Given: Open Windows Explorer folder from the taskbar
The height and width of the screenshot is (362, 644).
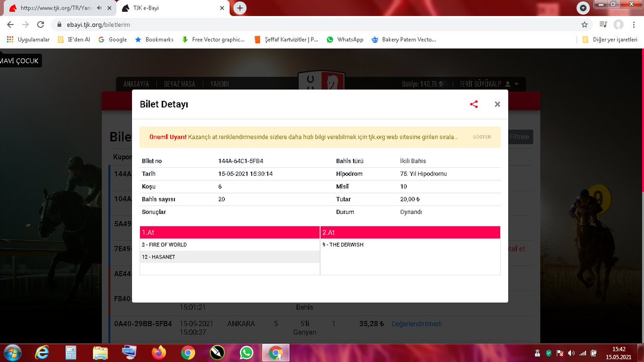Looking at the screenshot, I should coord(100,353).
